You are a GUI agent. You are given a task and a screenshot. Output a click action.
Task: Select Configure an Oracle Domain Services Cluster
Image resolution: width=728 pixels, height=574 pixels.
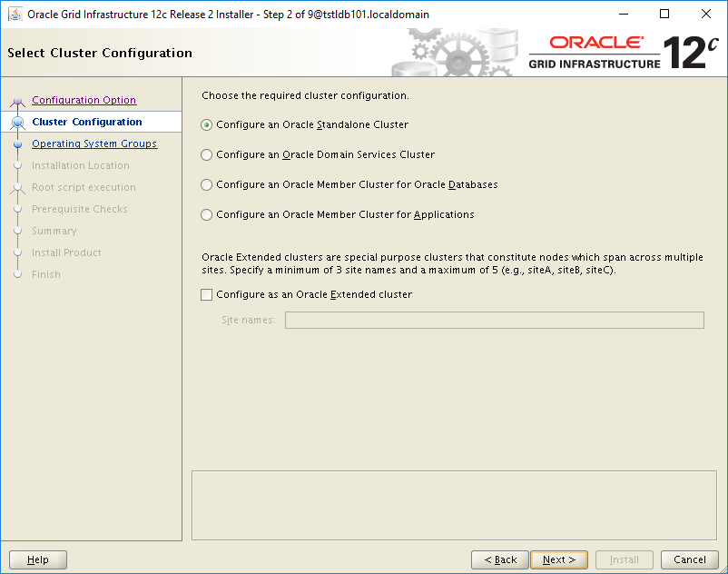click(206, 153)
